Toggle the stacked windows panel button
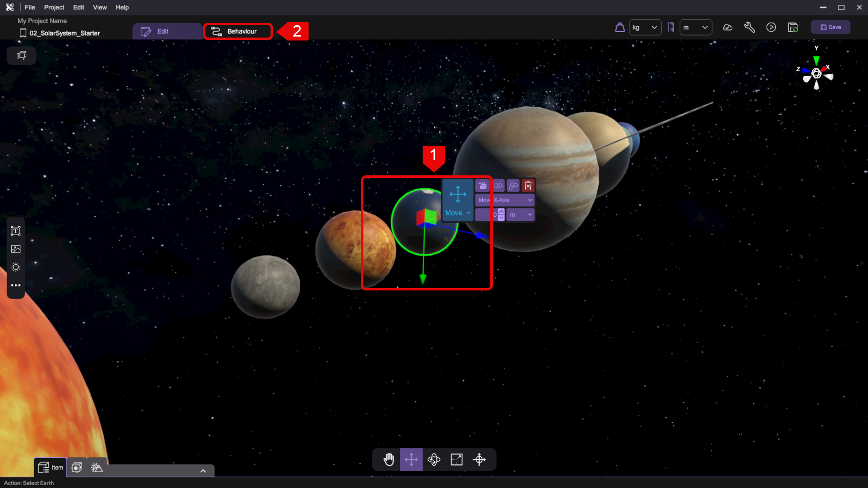The width and height of the screenshot is (868, 488). pyautogui.click(x=22, y=55)
